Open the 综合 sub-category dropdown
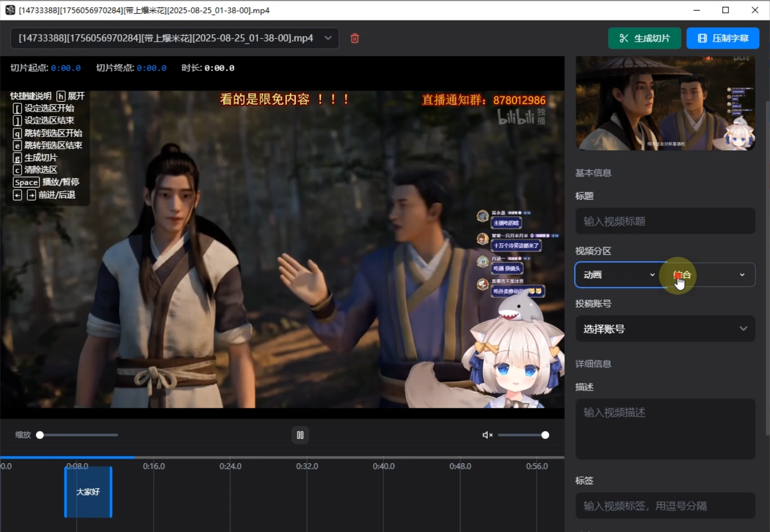This screenshot has height=532, width=770. point(710,275)
